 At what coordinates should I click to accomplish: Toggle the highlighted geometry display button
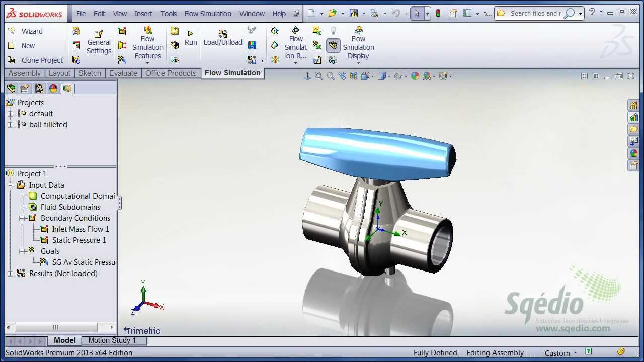tap(333, 46)
